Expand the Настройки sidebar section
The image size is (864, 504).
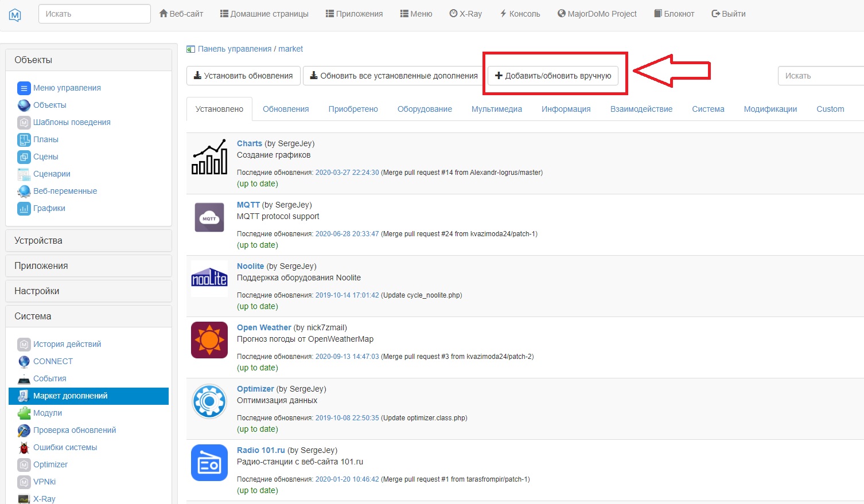pyautogui.click(x=88, y=291)
